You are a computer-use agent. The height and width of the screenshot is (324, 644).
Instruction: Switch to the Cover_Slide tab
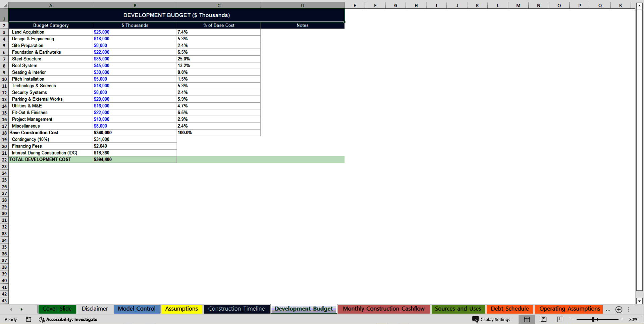pyautogui.click(x=57, y=309)
